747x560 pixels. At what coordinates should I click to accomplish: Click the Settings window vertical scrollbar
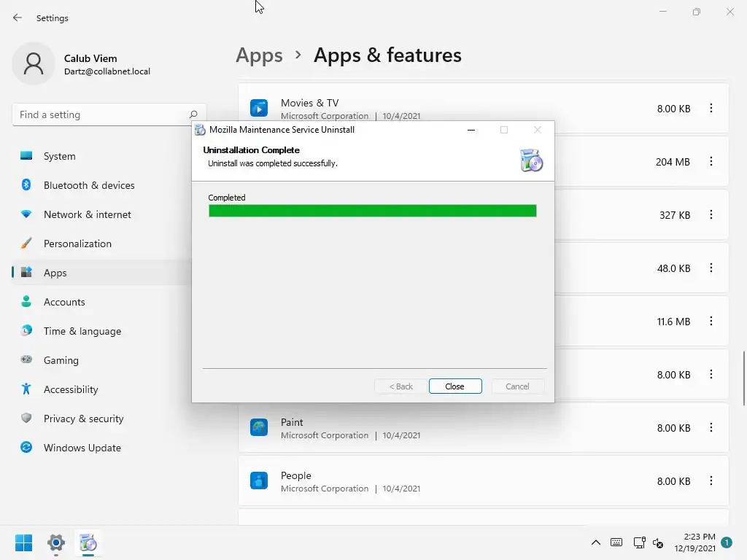(x=743, y=378)
